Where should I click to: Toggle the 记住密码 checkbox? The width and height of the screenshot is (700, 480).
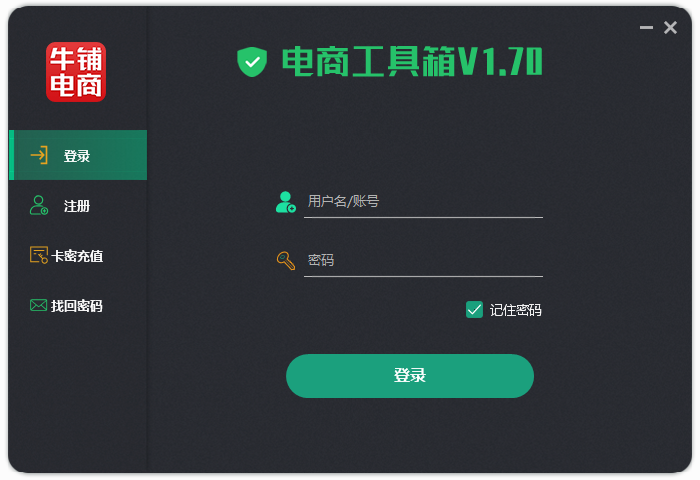pos(474,309)
